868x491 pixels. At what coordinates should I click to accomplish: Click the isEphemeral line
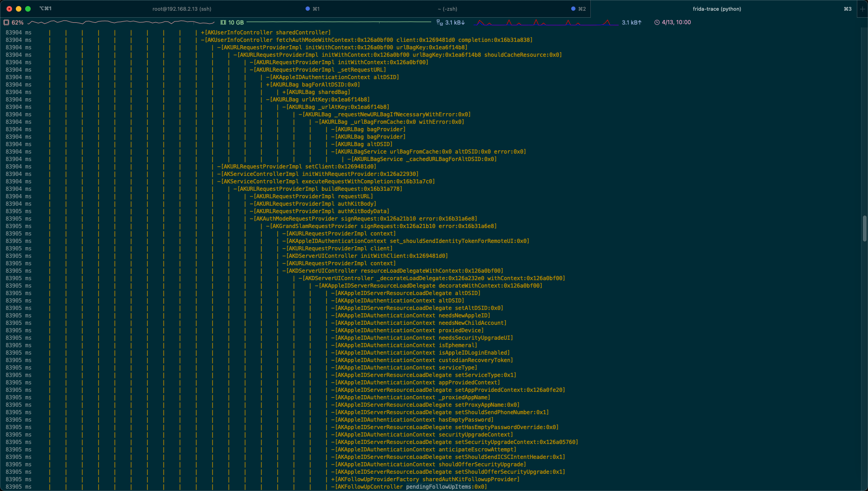(404, 345)
